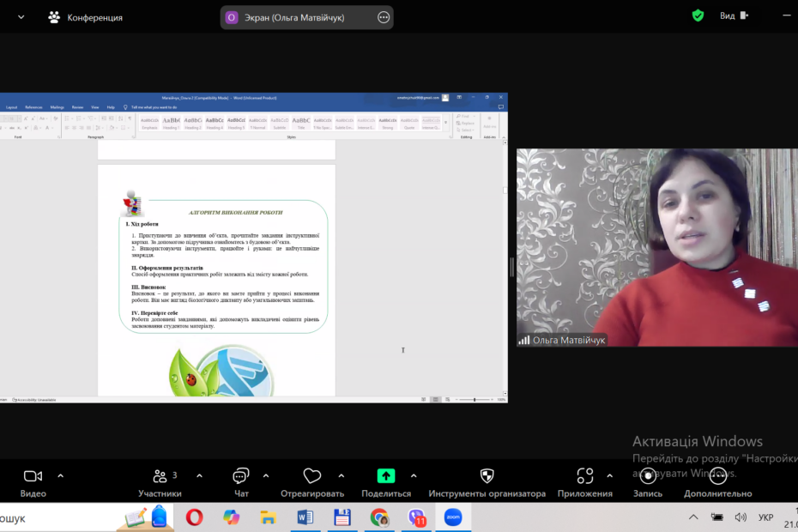Viewport: 798px width, 532px height.
Task: Switch to Web Layout view in Word status bar
Action: click(x=447, y=400)
